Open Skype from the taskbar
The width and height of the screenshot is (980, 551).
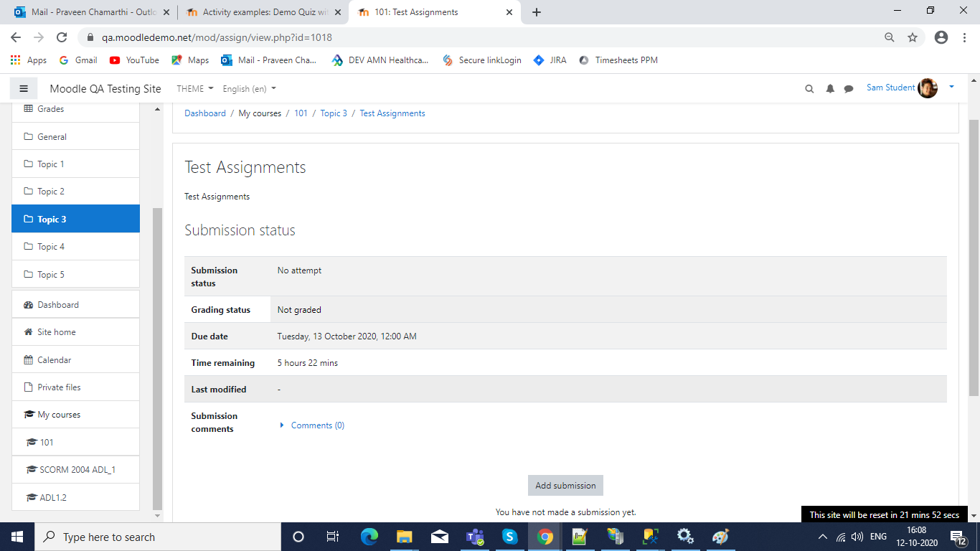pos(510,537)
